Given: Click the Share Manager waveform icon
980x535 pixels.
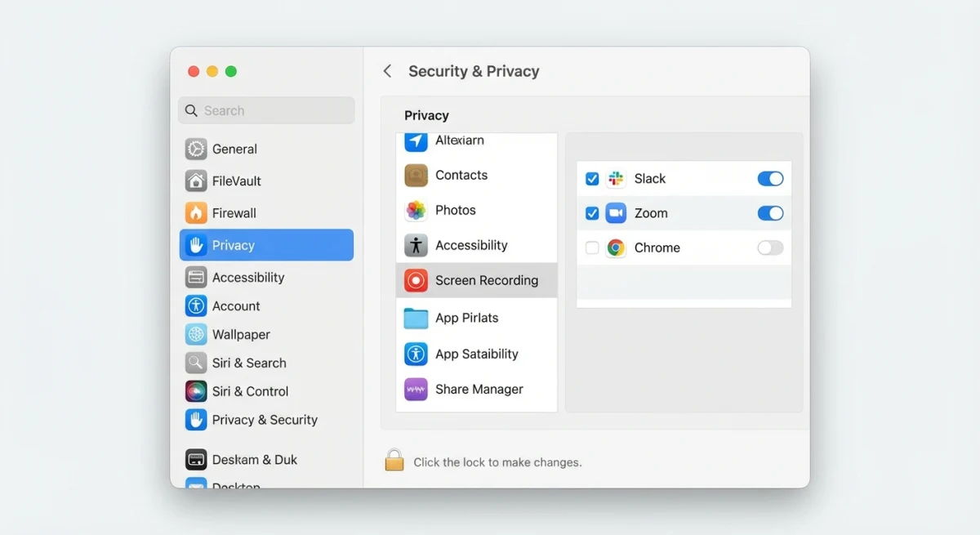Looking at the screenshot, I should point(416,389).
